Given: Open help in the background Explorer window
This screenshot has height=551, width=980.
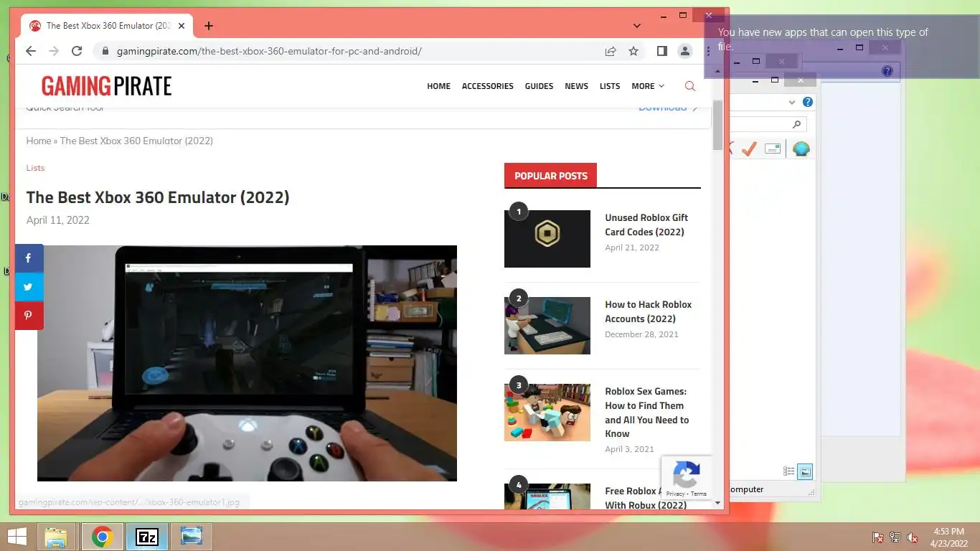Looking at the screenshot, I should pos(808,102).
